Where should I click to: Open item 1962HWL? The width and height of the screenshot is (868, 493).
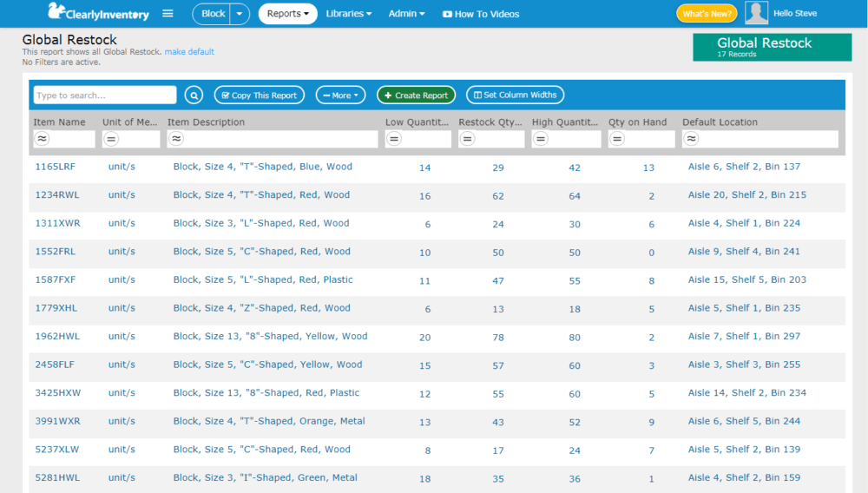click(57, 336)
